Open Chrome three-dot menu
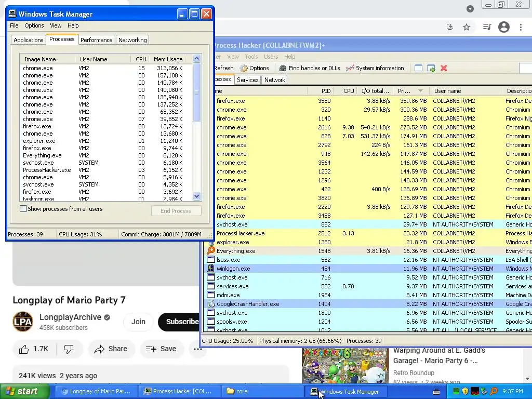Viewport: 532px width, 399px height. click(x=521, y=27)
